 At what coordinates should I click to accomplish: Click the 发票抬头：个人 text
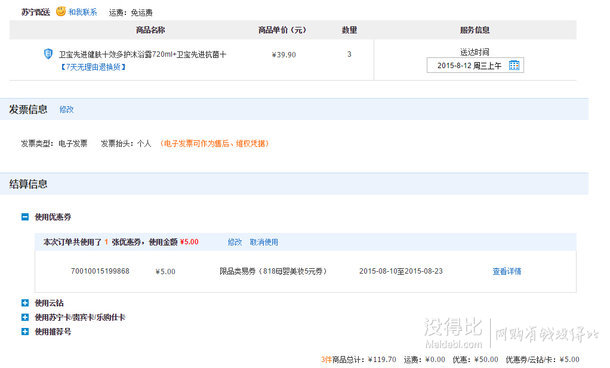coord(126,144)
